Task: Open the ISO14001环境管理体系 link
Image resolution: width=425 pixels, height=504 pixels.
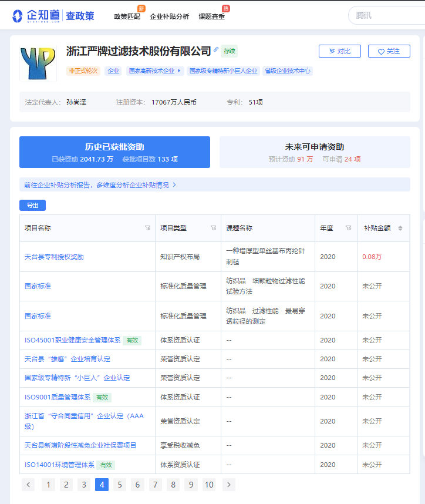Action: coord(59,465)
